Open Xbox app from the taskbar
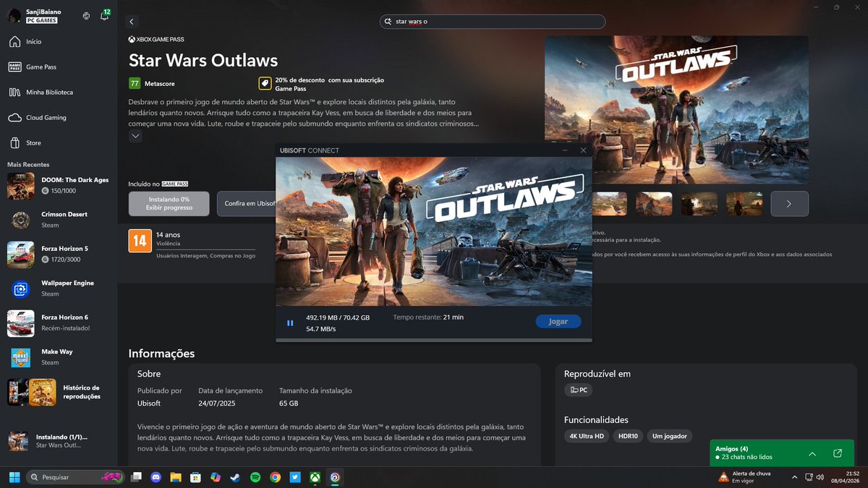This screenshot has height=488, width=868. pyautogui.click(x=315, y=477)
